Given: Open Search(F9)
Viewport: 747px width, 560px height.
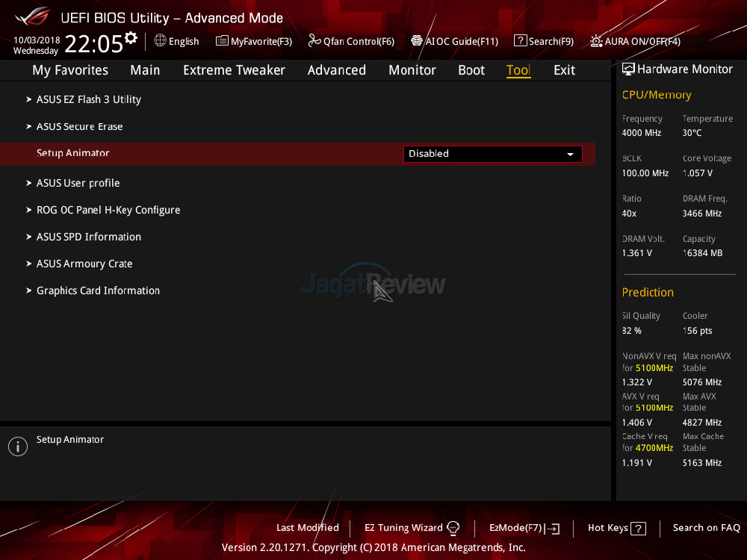Looking at the screenshot, I should (551, 41).
